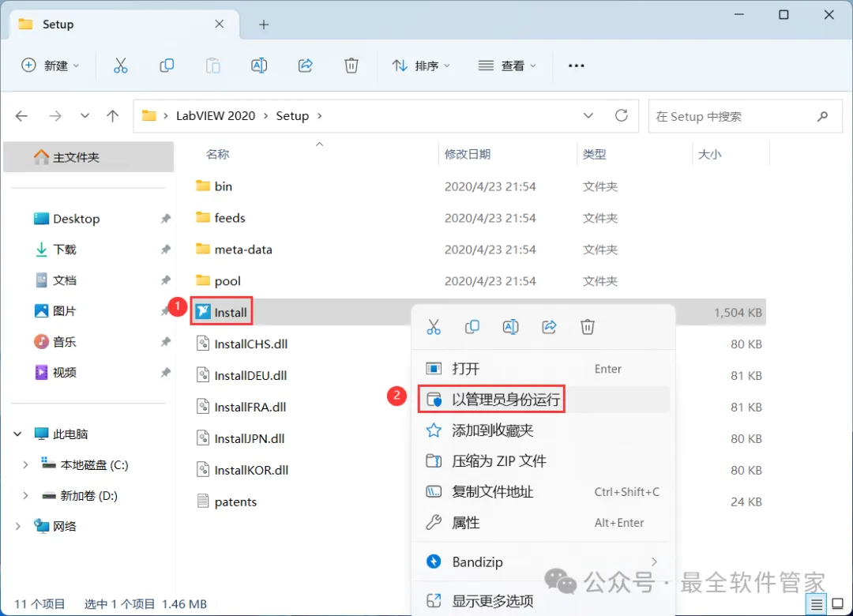Expand the 网络 tree node

click(17, 526)
